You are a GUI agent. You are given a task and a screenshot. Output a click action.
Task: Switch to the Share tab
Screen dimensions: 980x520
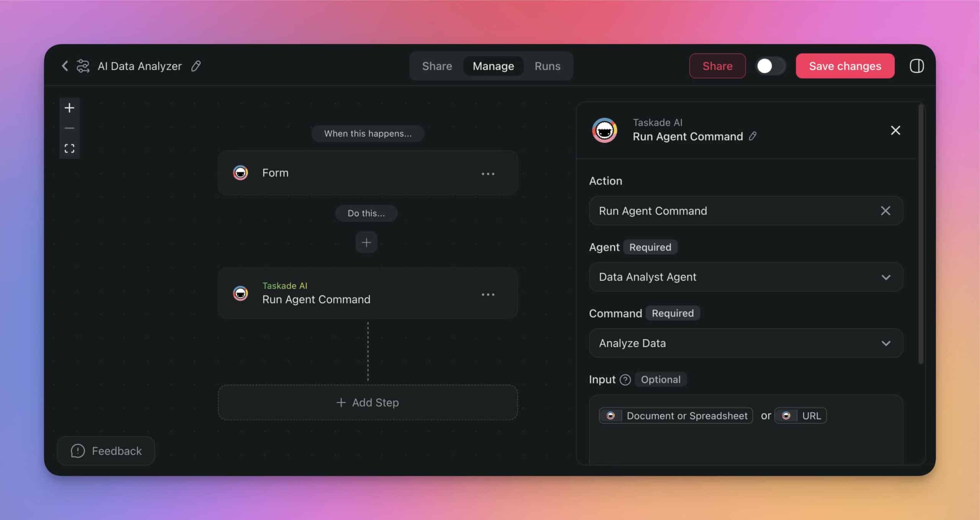coord(438,66)
